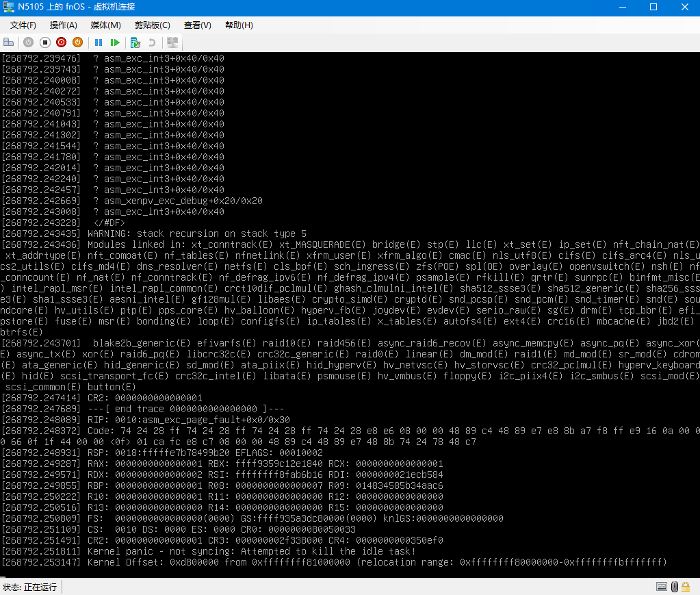Click the '</#DF>' console line
Viewport: 700px width, 595px height.
click(63, 223)
